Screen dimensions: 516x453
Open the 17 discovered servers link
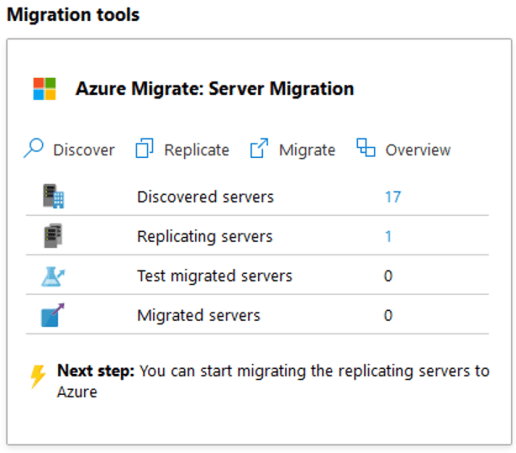click(x=393, y=197)
